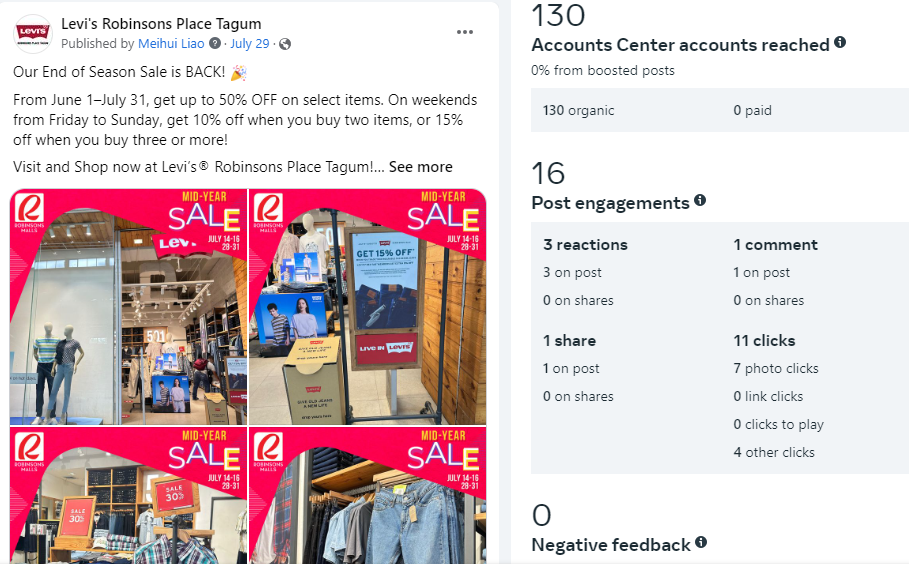Click the 1 comment stat heading

[776, 245]
